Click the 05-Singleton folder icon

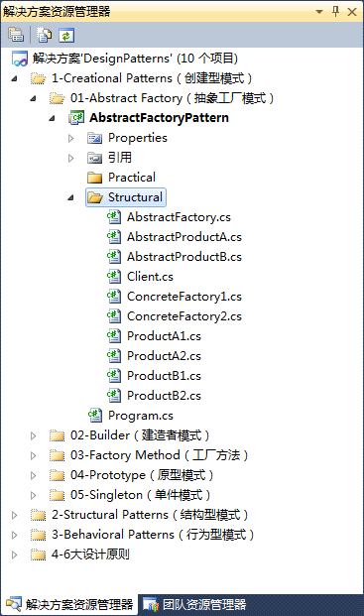57,495
